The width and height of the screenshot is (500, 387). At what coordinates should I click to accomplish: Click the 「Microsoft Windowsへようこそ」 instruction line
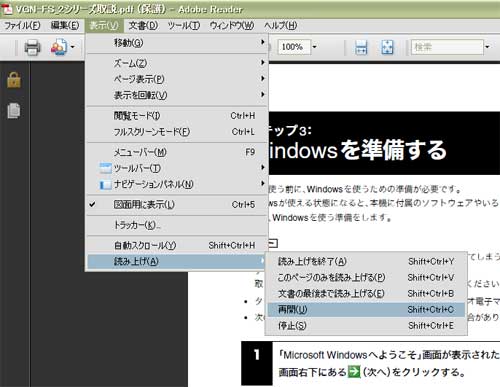pyautogui.click(x=389, y=355)
